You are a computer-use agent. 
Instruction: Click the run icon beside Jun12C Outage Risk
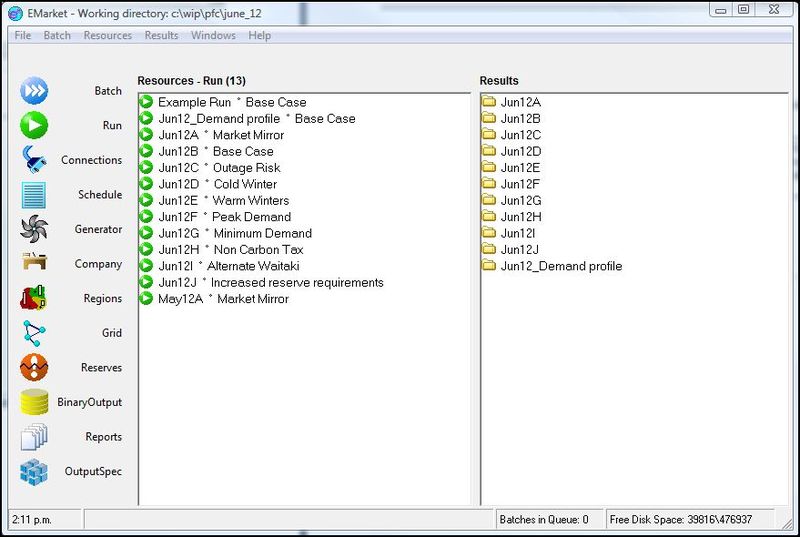(146, 167)
